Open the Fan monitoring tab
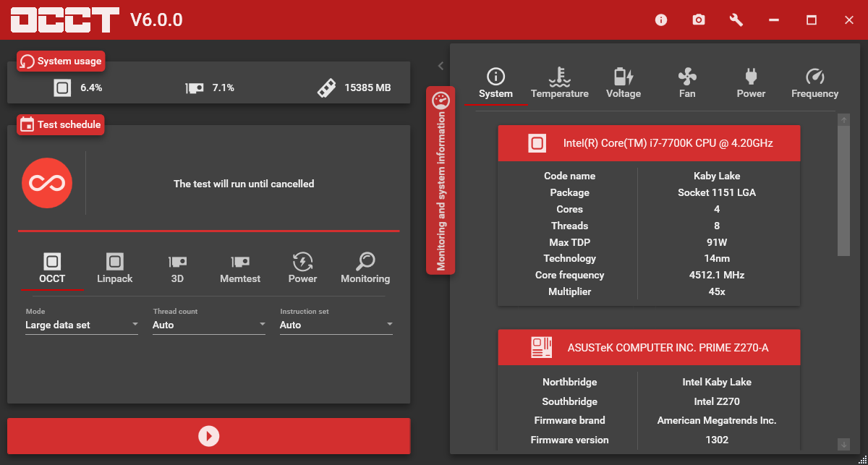The height and width of the screenshot is (465, 868). pos(687,84)
